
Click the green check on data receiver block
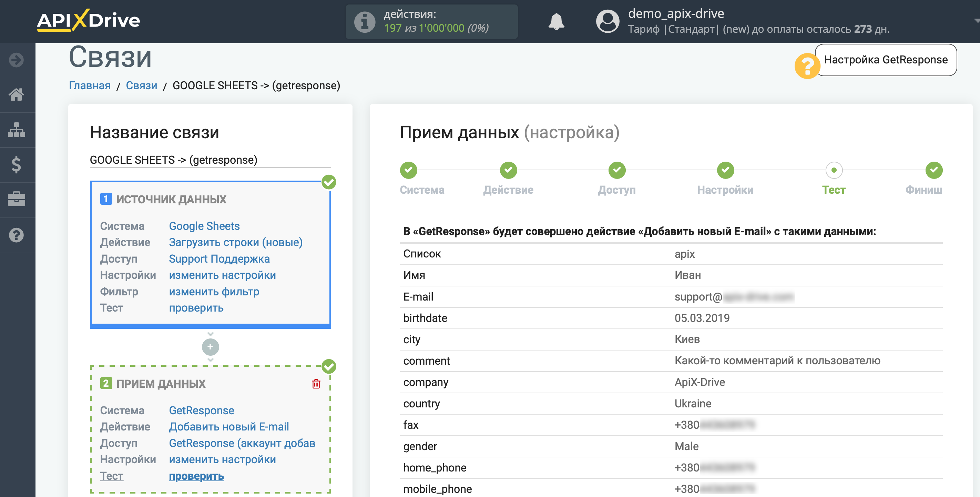pyautogui.click(x=329, y=366)
